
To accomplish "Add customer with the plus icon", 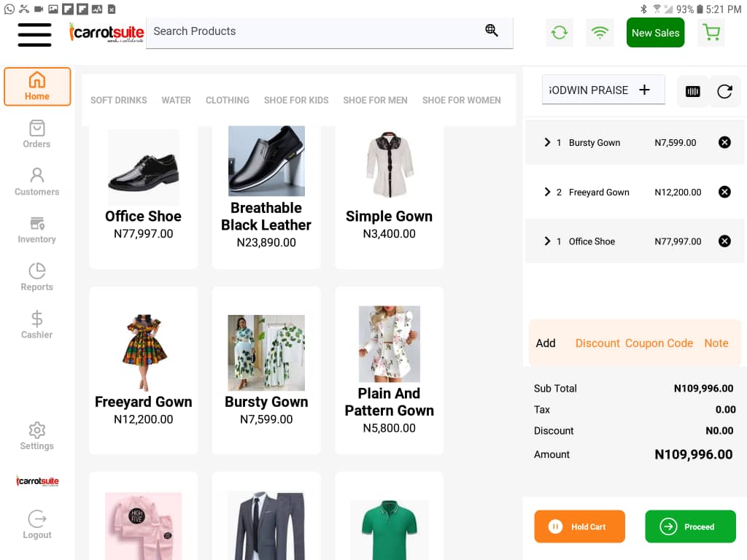I will [644, 90].
